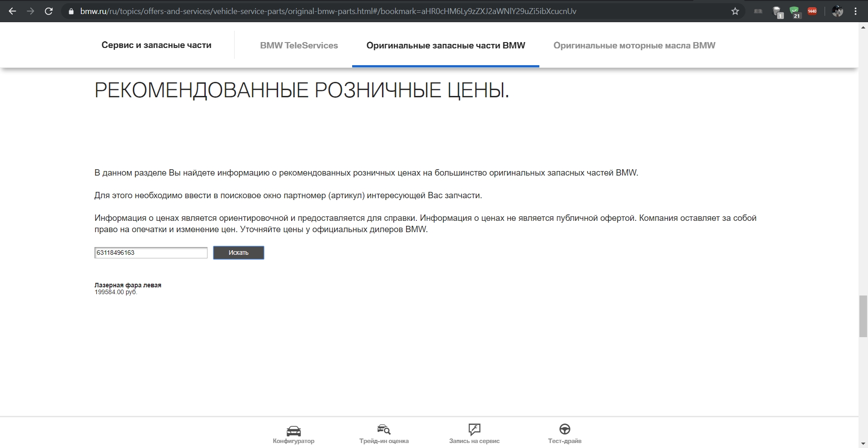Open the Chrome three-dot menu
The image size is (868, 448).
(x=855, y=11)
